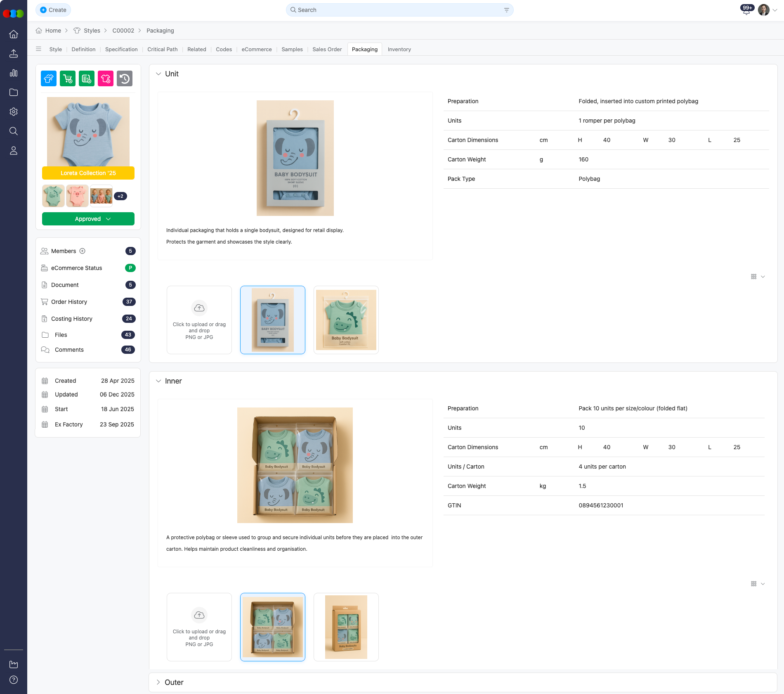Screen dimensions: 784x694
Task: Click the Create button
Action: [53, 10]
